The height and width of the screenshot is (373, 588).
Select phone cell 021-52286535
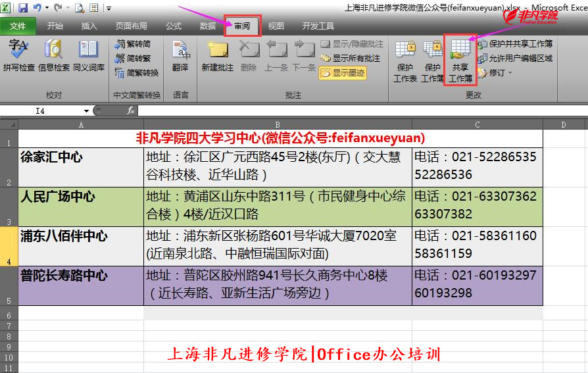478,167
